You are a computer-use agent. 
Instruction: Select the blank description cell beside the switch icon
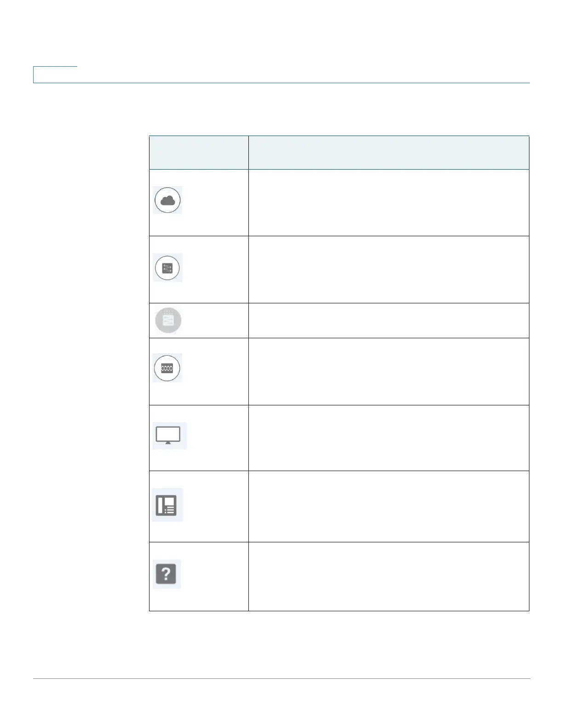point(389,269)
